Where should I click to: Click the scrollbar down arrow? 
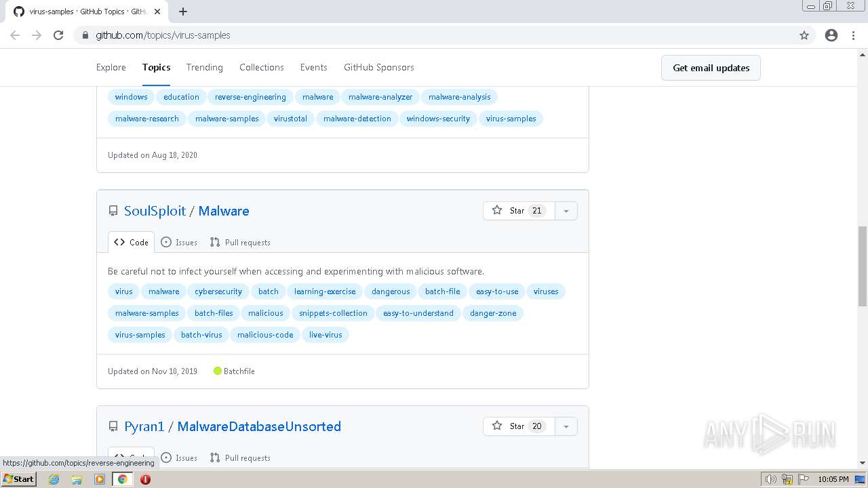coord(863,463)
